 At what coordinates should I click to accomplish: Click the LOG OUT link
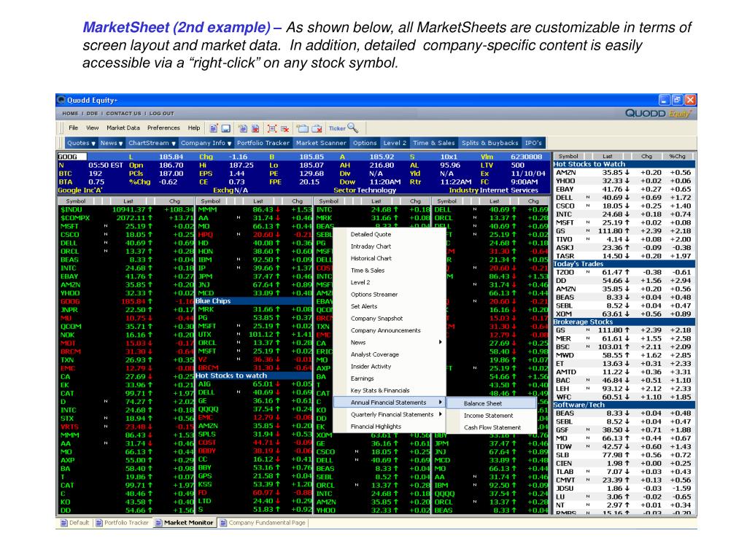click(161, 113)
